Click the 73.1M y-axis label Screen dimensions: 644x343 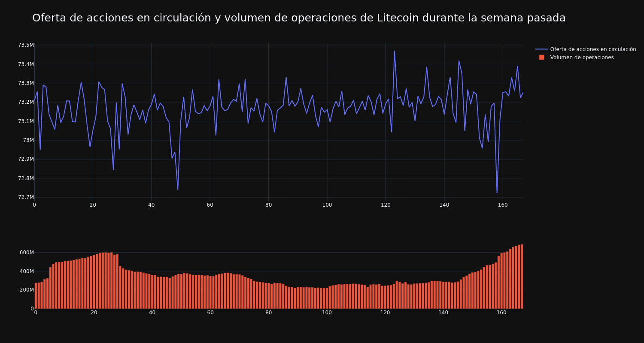tap(26, 121)
